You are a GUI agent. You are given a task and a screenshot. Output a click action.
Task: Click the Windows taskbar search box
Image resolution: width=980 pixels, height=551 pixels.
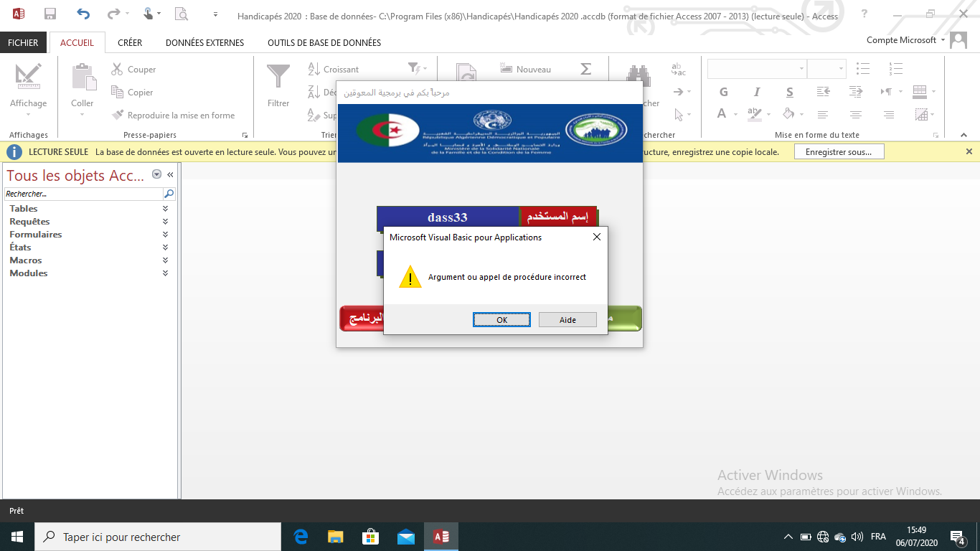pyautogui.click(x=158, y=537)
